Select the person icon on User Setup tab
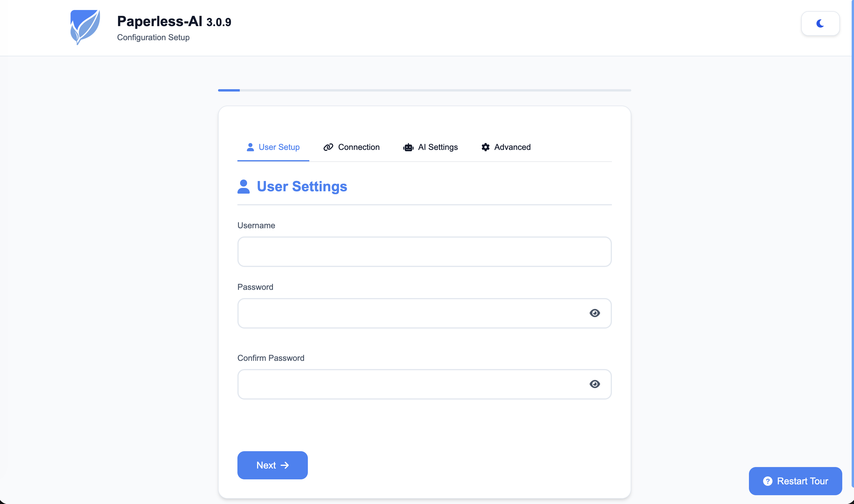 [250, 147]
